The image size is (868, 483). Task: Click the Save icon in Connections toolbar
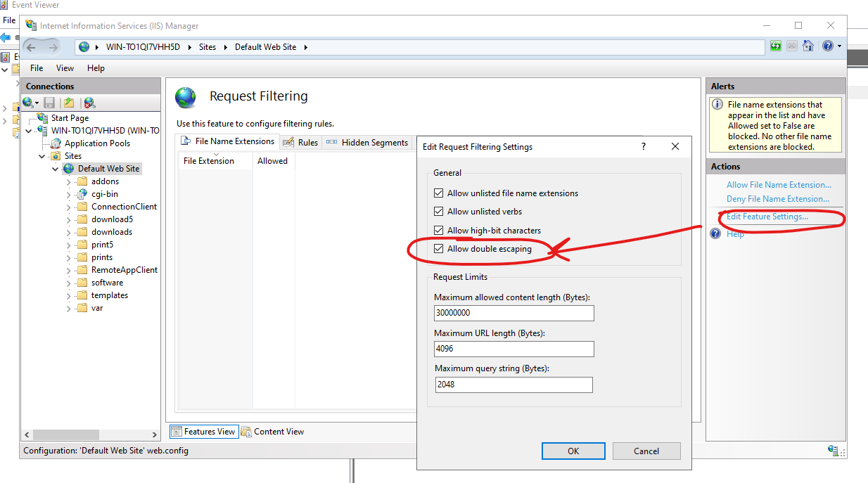pyautogui.click(x=49, y=103)
